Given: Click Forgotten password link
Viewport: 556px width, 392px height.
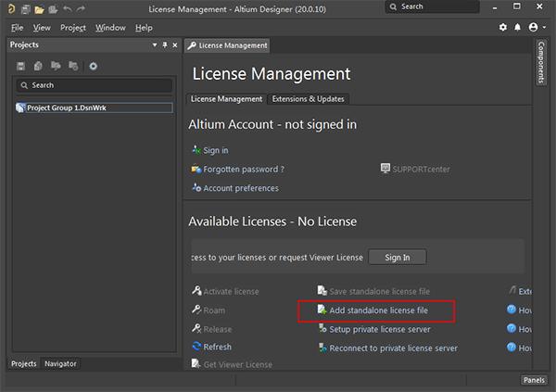Looking at the screenshot, I should click(x=244, y=170).
